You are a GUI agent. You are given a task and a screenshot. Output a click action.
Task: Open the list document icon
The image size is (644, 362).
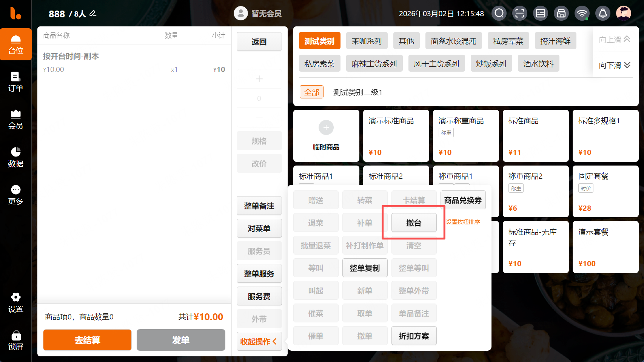pyautogui.click(x=541, y=14)
